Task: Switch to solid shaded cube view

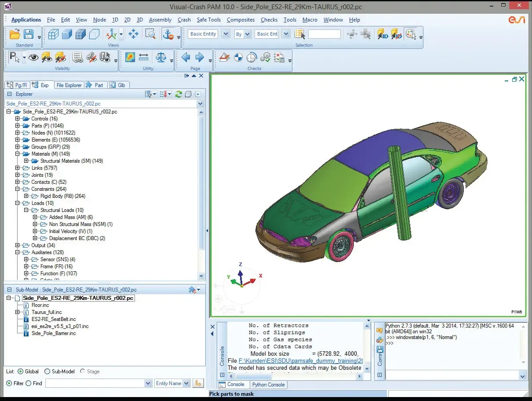Action: (67, 34)
